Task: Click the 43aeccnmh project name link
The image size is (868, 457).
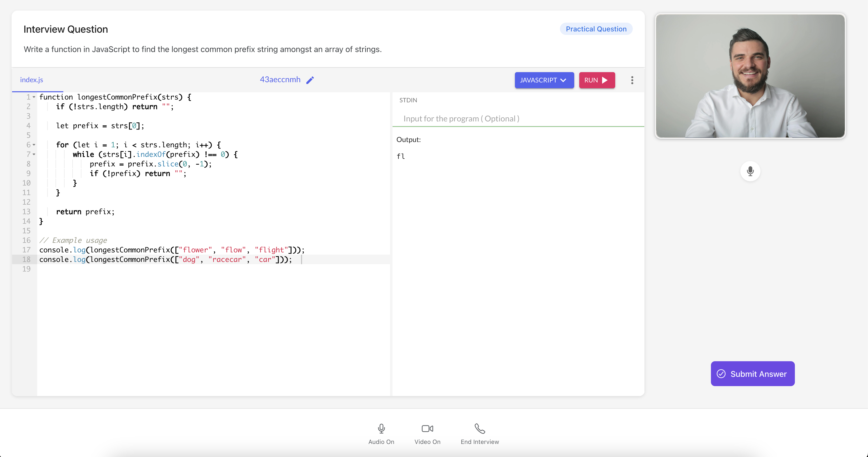Action: [x=280, y=79]
